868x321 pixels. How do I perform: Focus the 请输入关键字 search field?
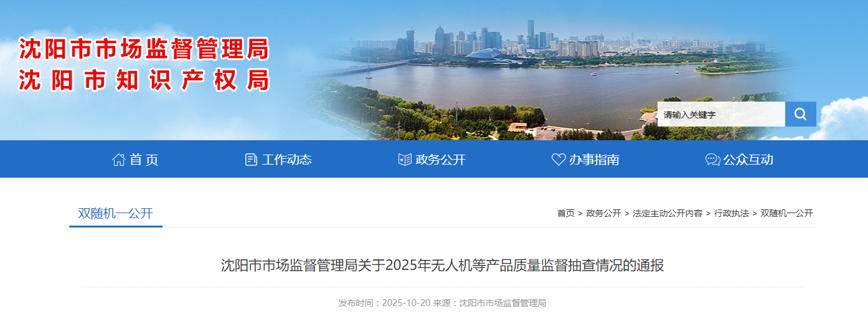[721, 114]
